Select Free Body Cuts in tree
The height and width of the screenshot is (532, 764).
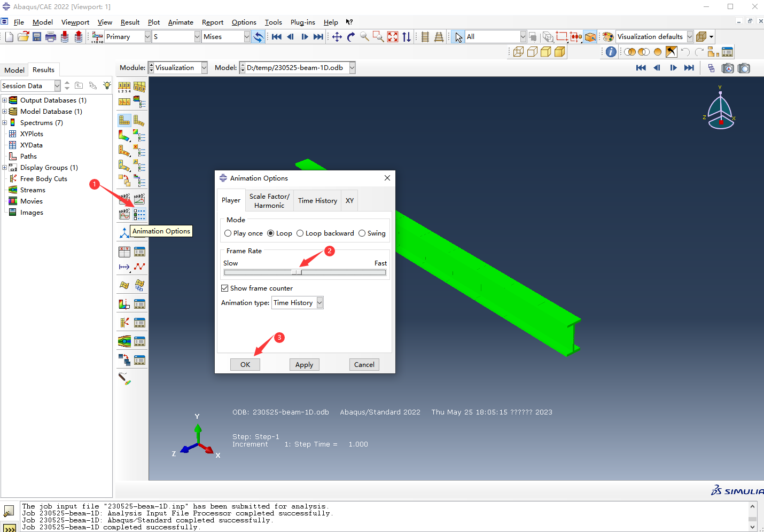click(43, 179)
